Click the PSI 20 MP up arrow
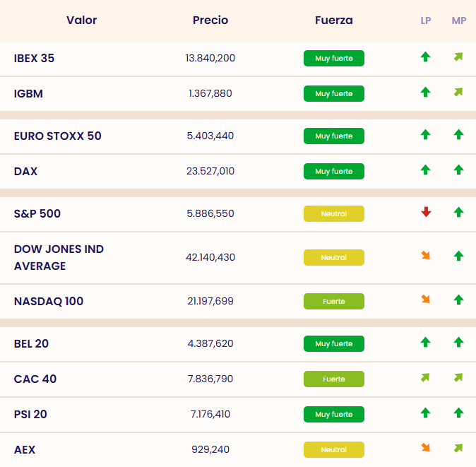 pos(458,413)
